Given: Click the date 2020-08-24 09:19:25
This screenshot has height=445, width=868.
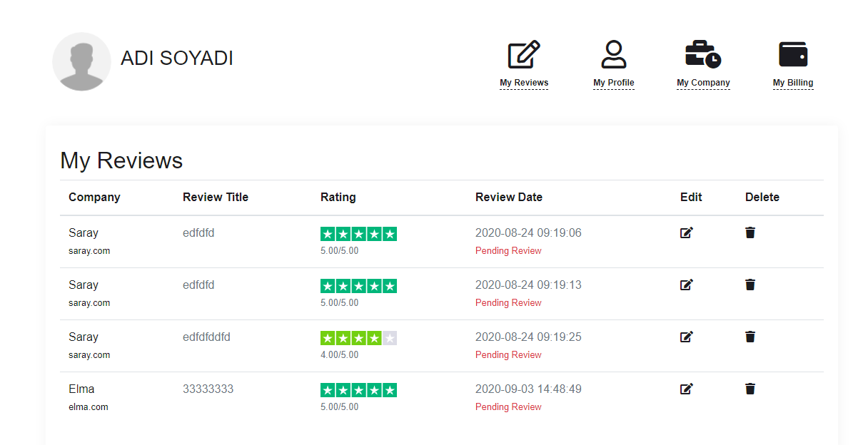Looking at the screenshot, I should (528, 337).
